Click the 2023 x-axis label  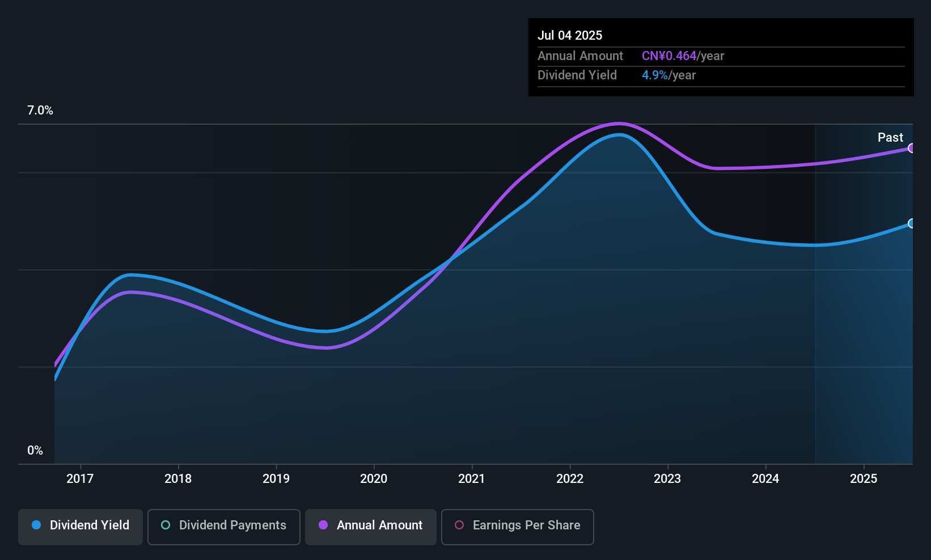click(667, 478)
